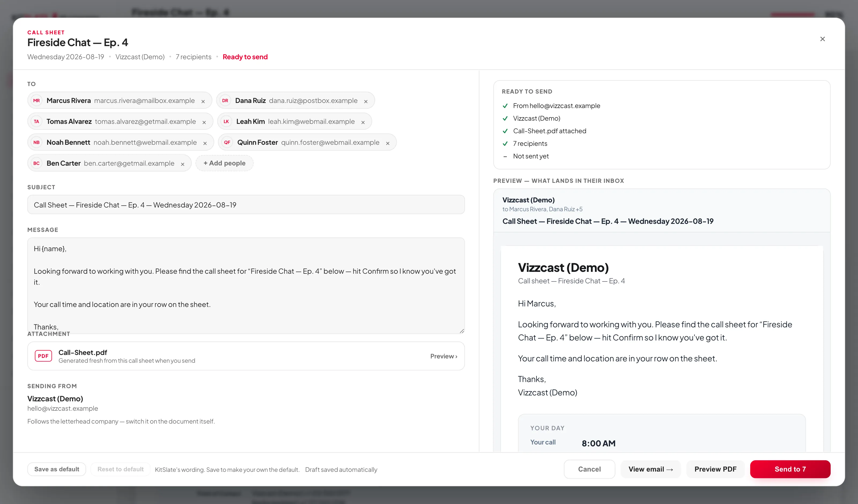Click 'Not sent yet' checklist item
Screen dimensions: 858x504
[531, 156]
